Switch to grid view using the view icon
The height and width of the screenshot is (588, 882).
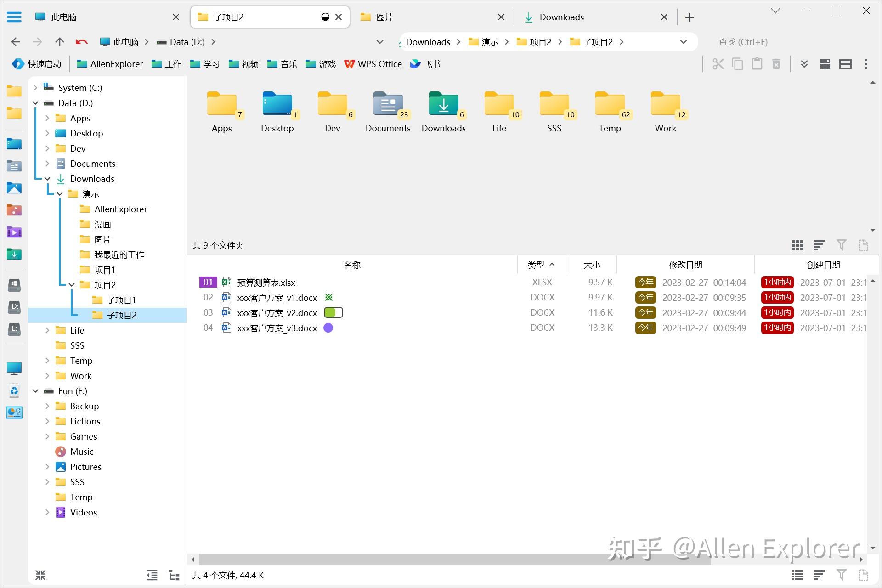(x=797, y=245)
